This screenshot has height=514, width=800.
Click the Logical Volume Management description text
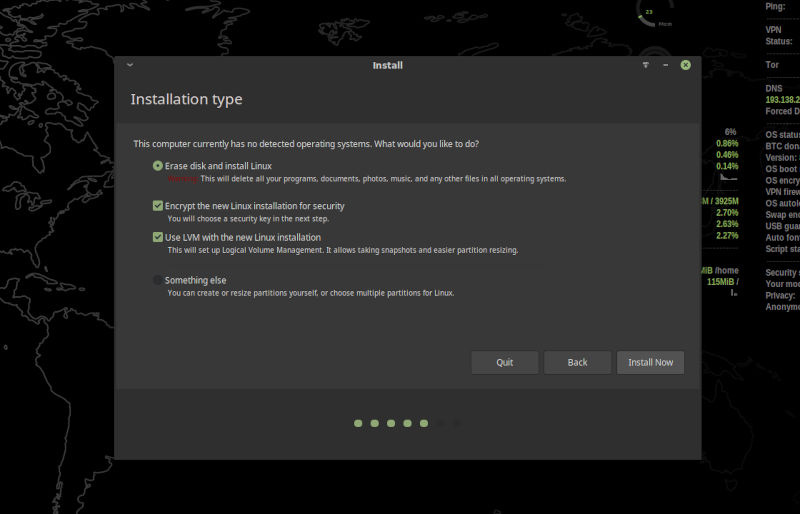pos(343,250)
